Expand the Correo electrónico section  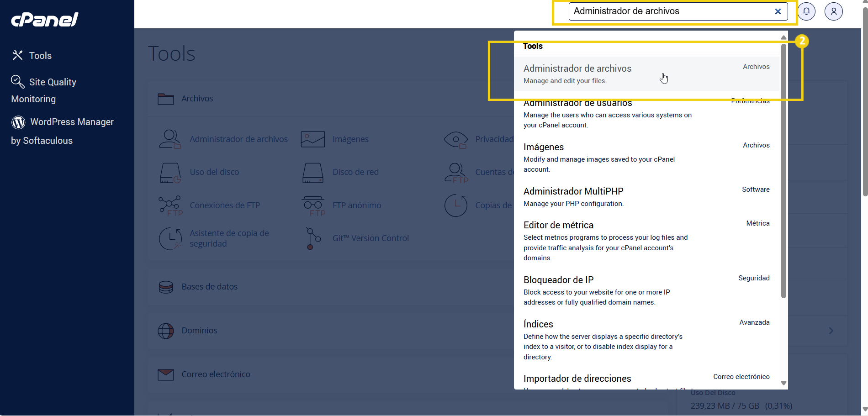tap(331, 374)
